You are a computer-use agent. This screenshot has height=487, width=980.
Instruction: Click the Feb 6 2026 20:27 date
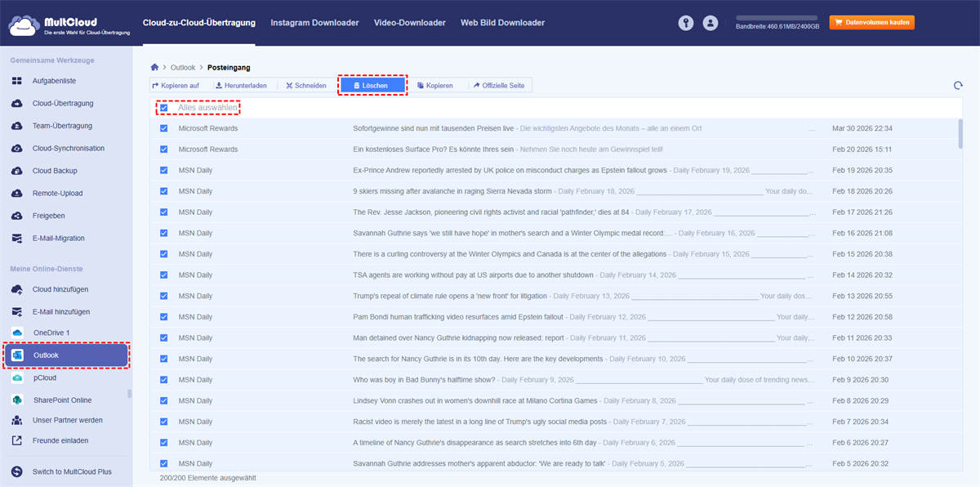(x=862, y=442)
